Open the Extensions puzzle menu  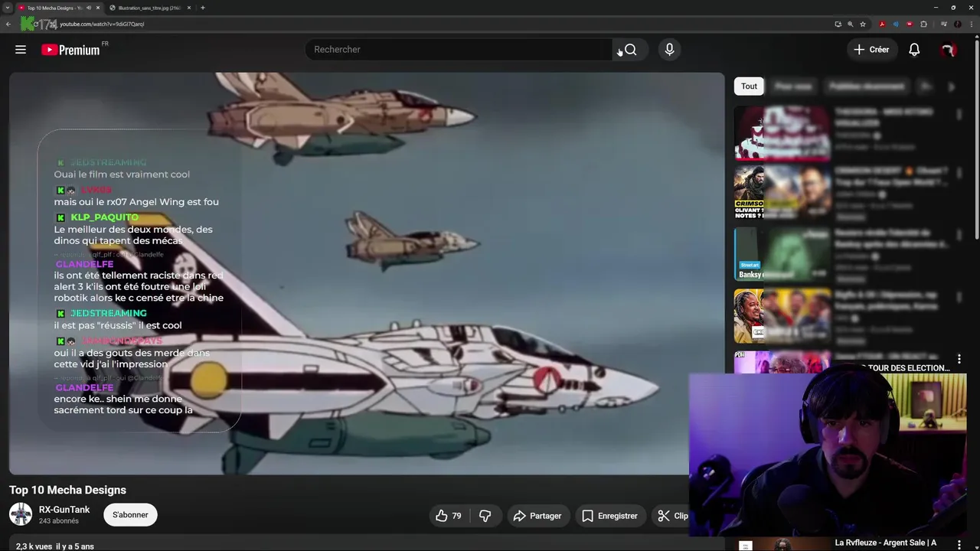(x=923, y=24)
